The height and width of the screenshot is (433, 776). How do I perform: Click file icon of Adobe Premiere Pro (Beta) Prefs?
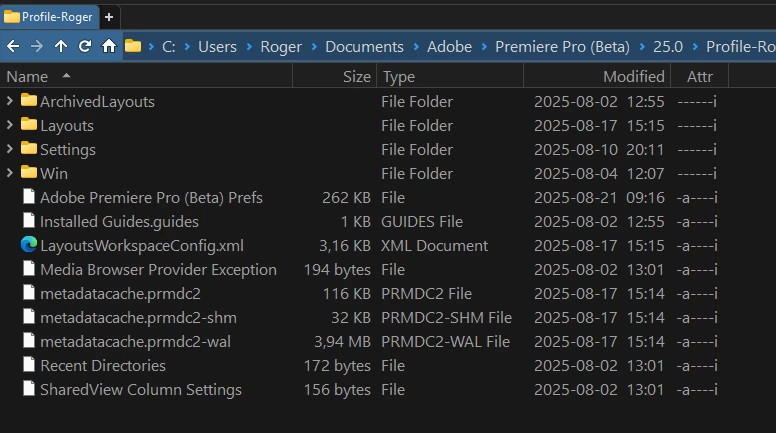(x=29, y=196)
